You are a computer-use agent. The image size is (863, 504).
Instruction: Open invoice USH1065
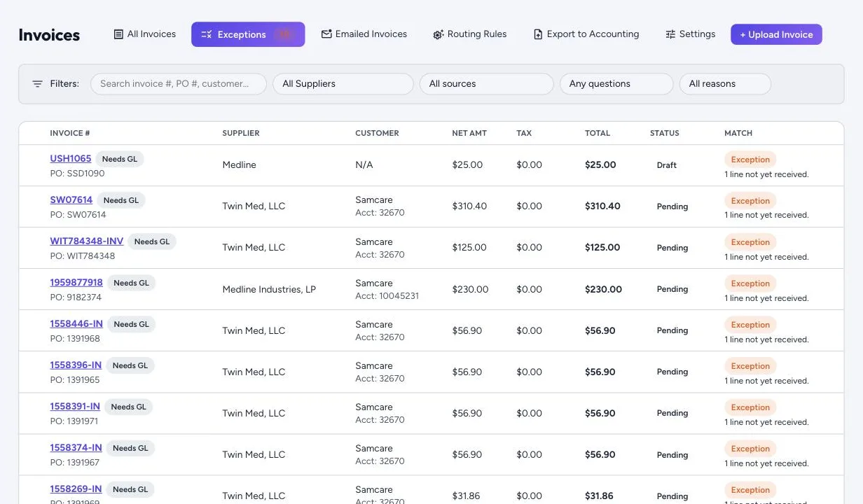tap(71, 159)
